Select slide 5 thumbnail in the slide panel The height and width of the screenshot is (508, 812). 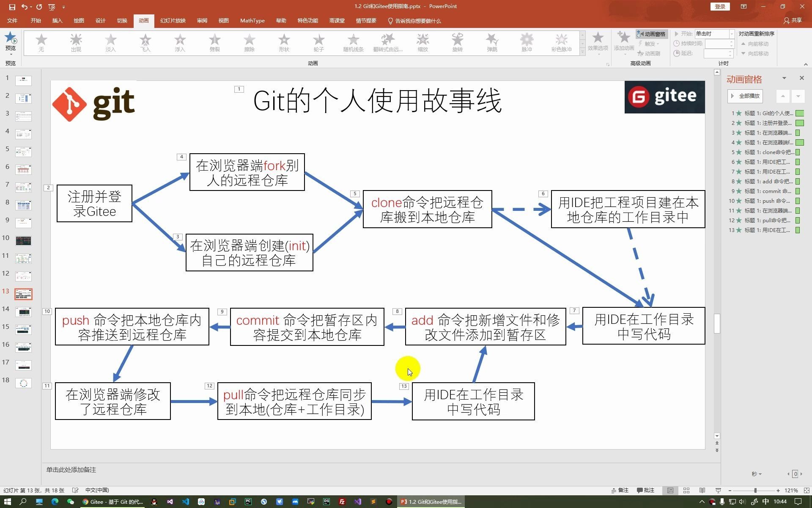click(x=23, y=151)
